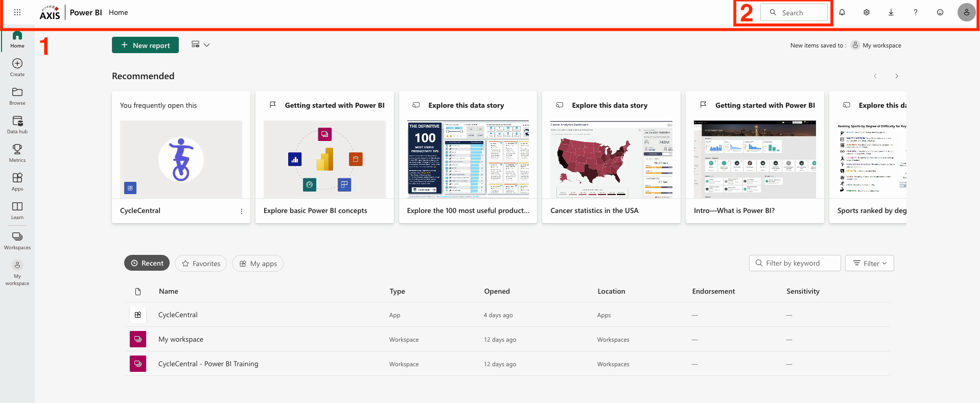Open Metrics in the sidebar
The image size is (980, 403).
click(17, 153)
